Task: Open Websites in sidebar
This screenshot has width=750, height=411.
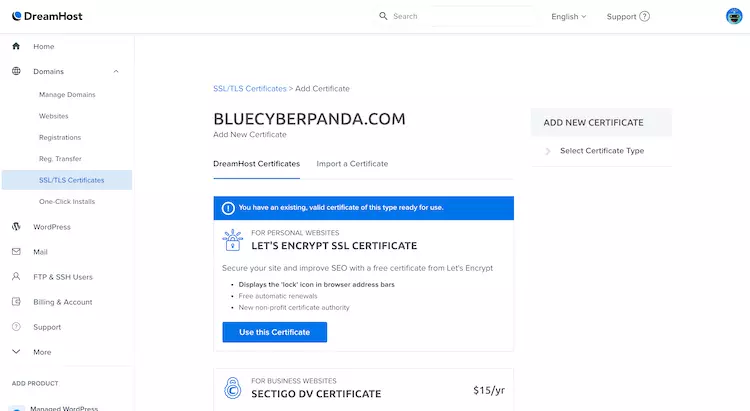Action: [x=54, y=116]
